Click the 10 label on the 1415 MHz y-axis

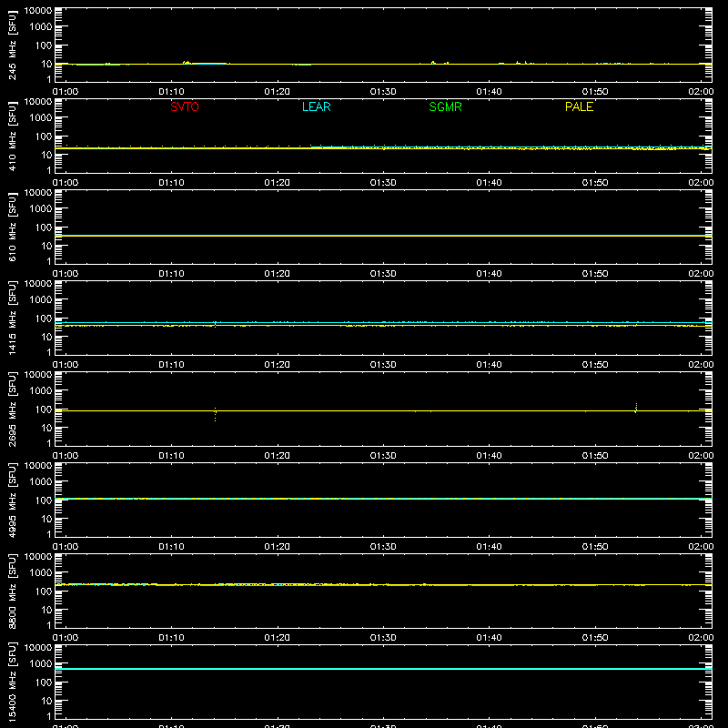click(x=47, y=337)
